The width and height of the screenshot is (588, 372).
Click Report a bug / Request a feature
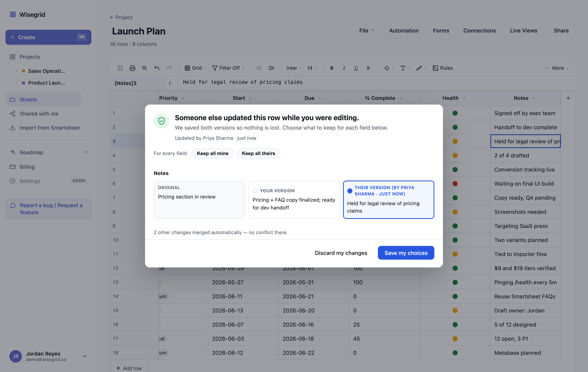click(x=48, y=209)
